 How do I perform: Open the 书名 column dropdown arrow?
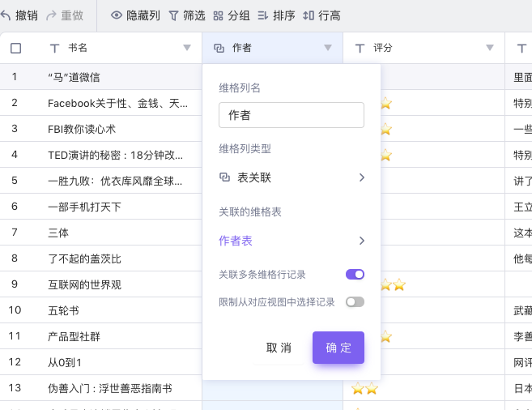(x=187, y=49)
